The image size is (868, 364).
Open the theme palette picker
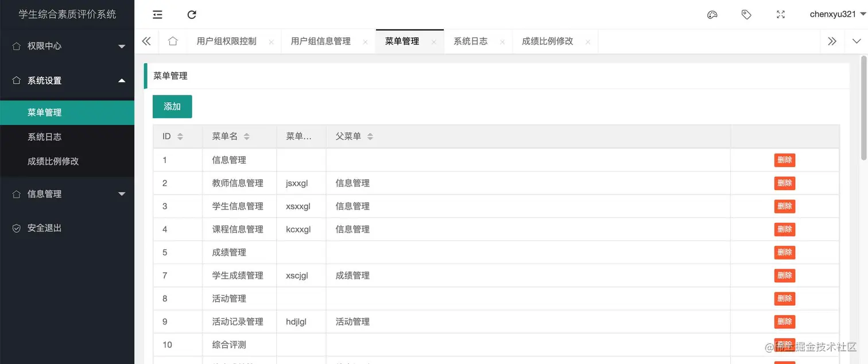712,14
